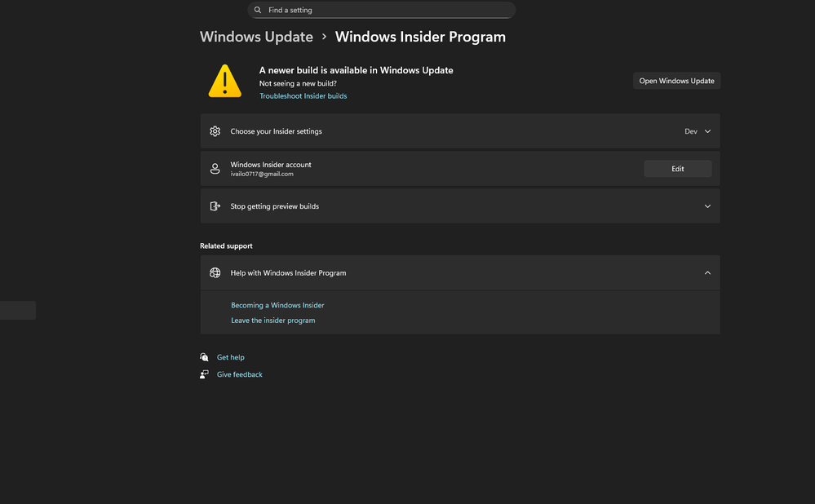Focus the Find a setting search box
Image resolution: width=815 pixels, height=504 pixels.
tap(382, 10)
